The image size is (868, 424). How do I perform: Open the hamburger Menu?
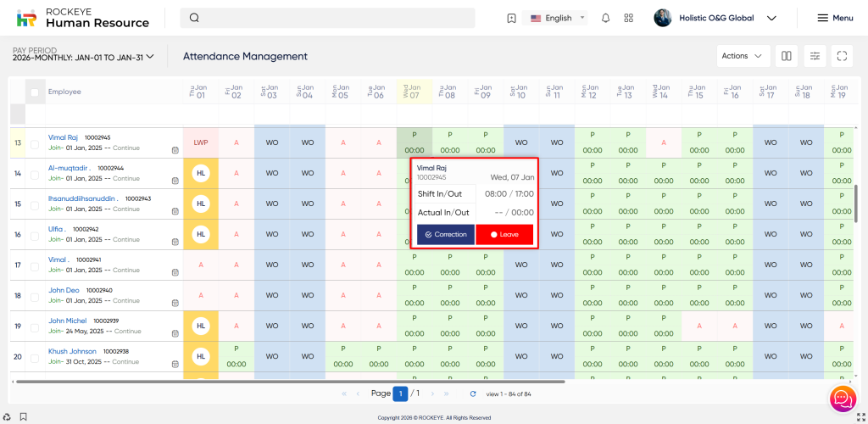point(834,18)
